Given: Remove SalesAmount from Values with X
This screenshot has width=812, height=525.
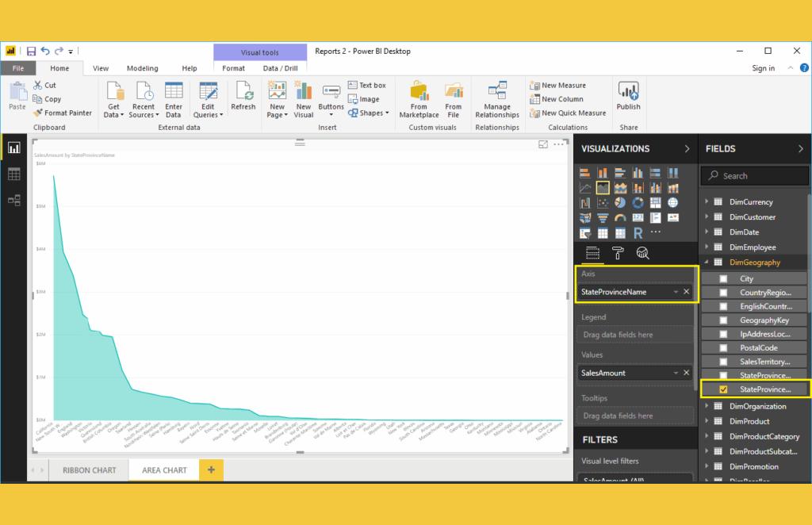Looking at the screenshot, I should (686, 373).
